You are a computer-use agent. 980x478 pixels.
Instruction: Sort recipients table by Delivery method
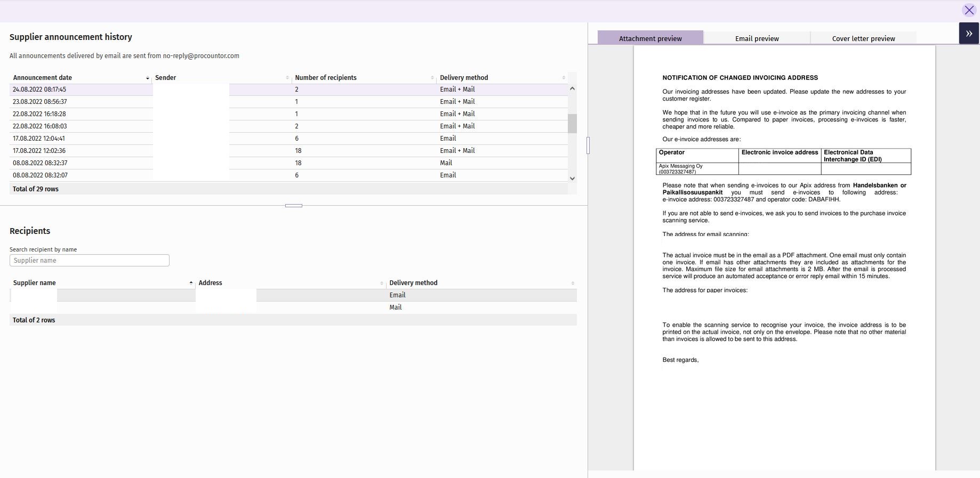(481, 282)
